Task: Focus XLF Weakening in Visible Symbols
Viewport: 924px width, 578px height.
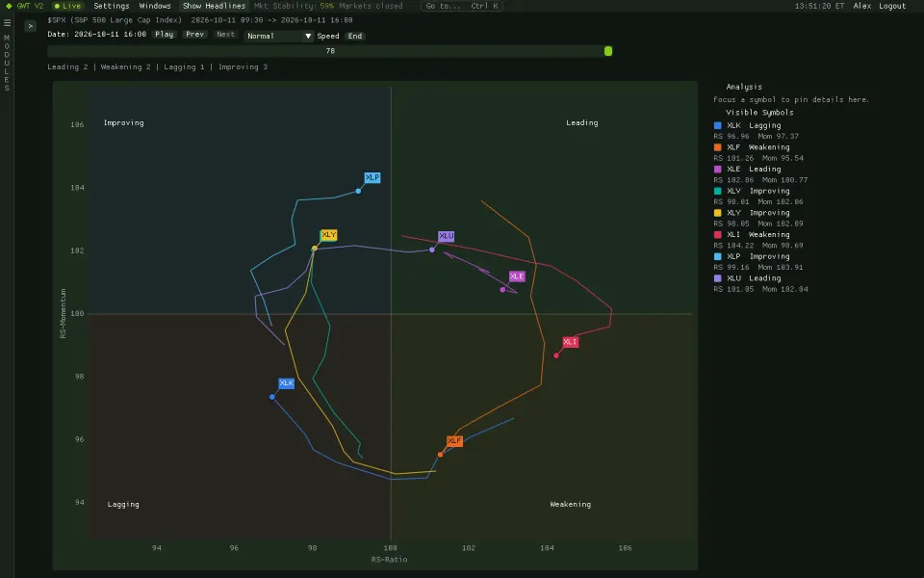Action: (757, 147)
